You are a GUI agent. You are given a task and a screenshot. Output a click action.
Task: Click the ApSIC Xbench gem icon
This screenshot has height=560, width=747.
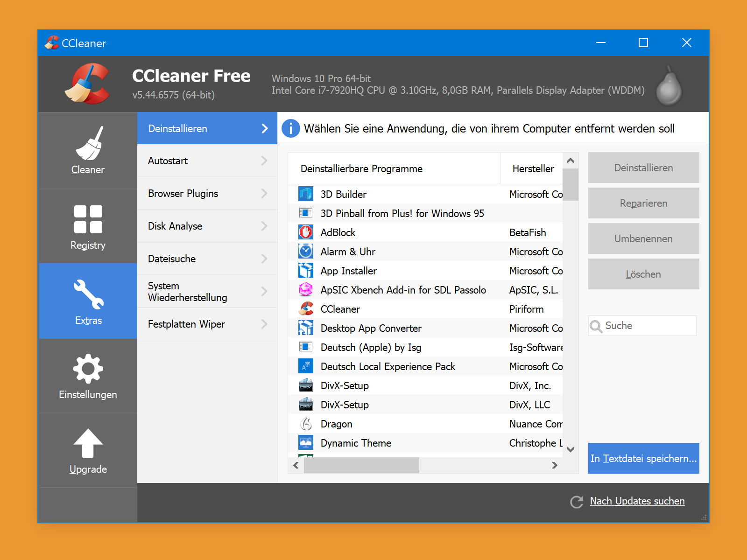[306, 289]
